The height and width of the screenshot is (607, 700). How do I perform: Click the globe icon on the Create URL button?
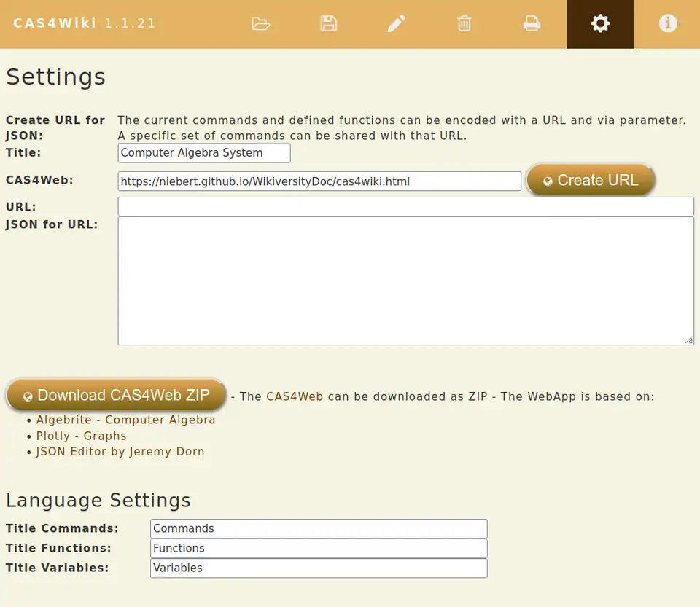[x=548, y=180]
